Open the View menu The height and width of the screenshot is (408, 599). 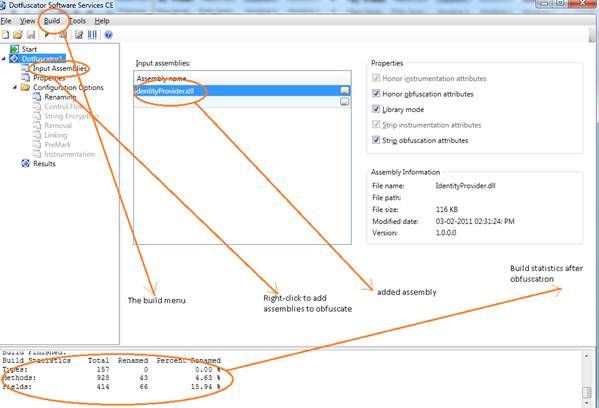[28, 21]
